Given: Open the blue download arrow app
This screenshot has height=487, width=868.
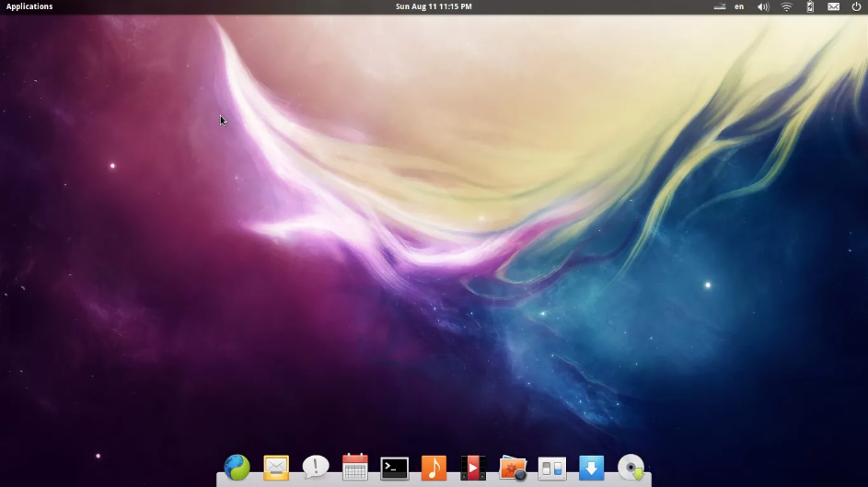Looking at the screenshot, I should pos(591,468).
